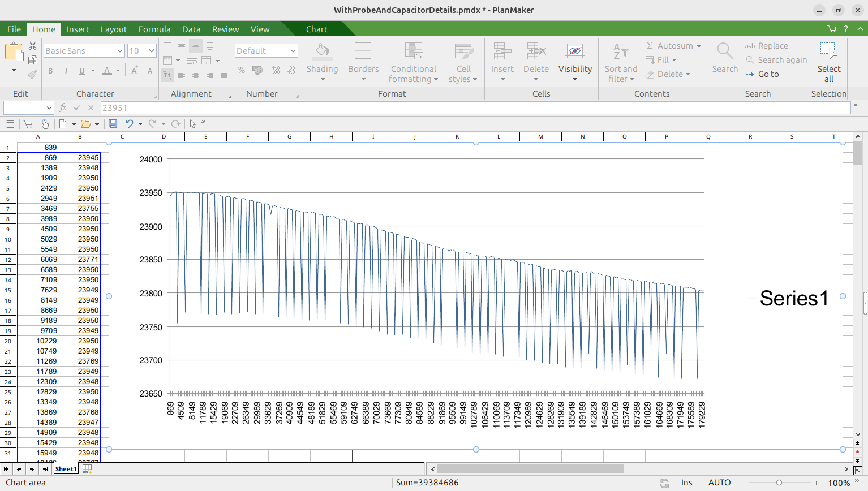Click the font color A swatch
The width and height of the screenshot is (868, 491).
pos(107,71)
